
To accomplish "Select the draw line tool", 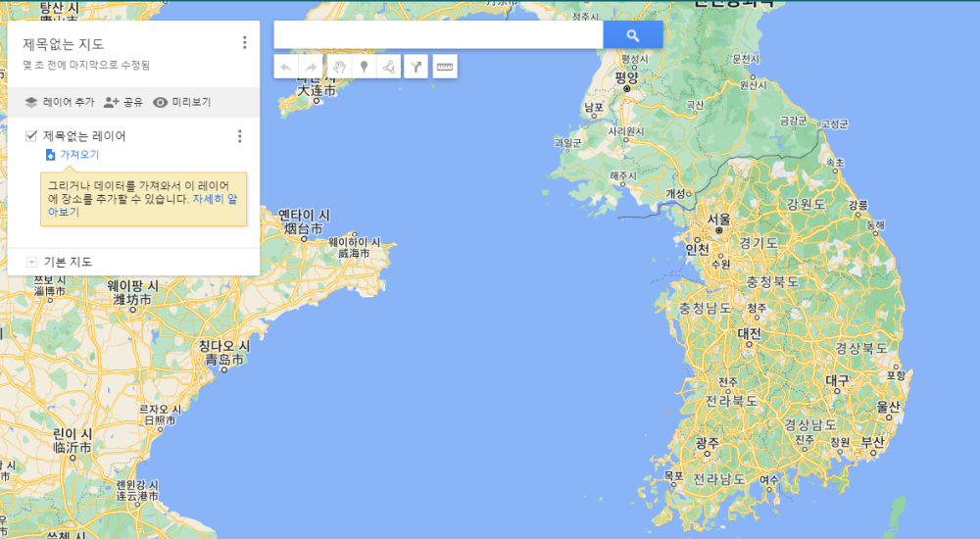I will (x=389, y=67).
